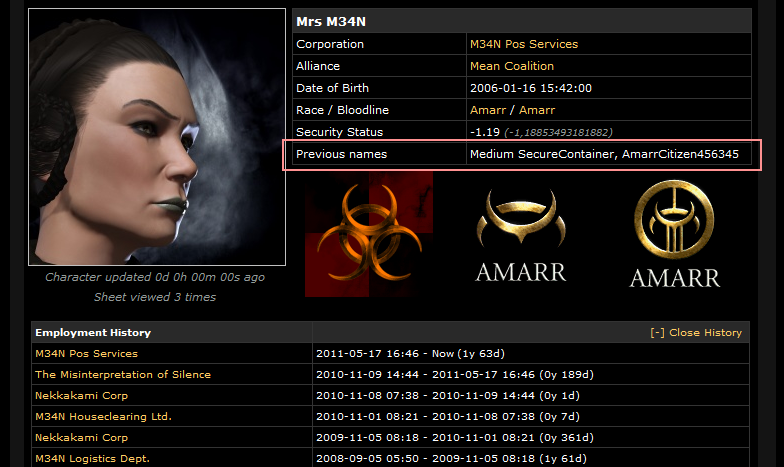Click the Date of Birth label
The height and width of the screenshot is (467, 784).
tap(332, 88)
